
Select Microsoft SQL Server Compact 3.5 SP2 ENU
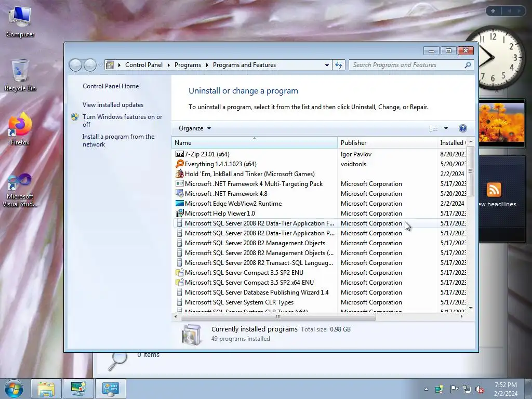coord(244,273)
